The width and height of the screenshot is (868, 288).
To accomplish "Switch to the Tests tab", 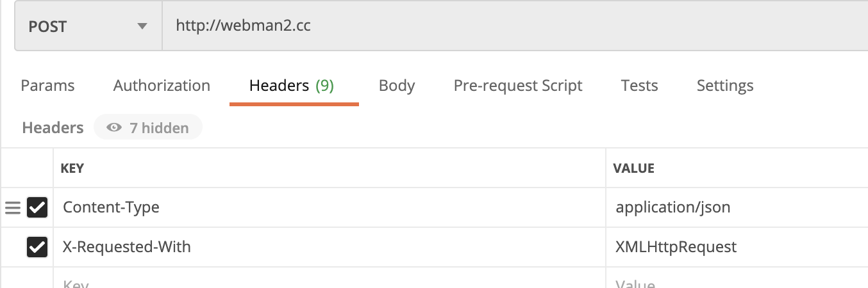I will click(x=639, y=86).
